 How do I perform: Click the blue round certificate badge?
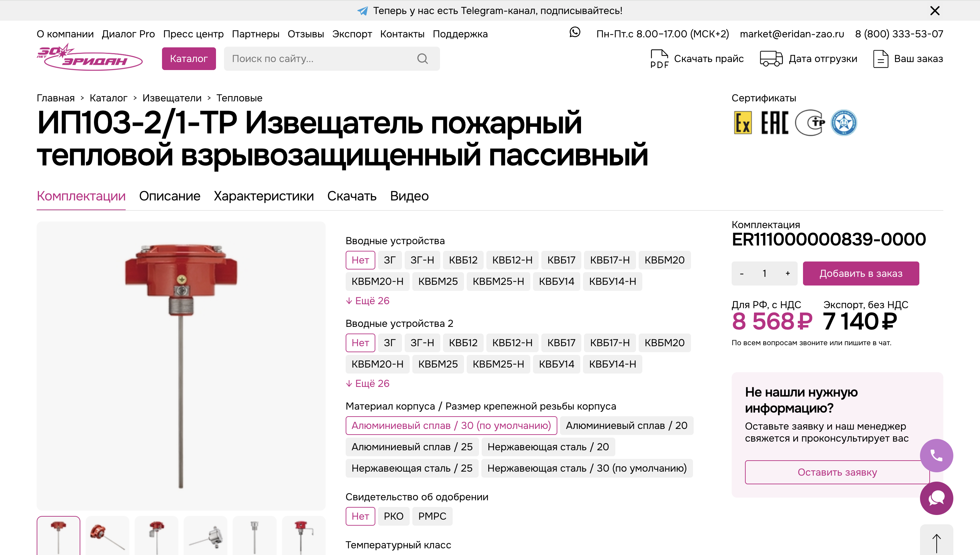point(844,123)
